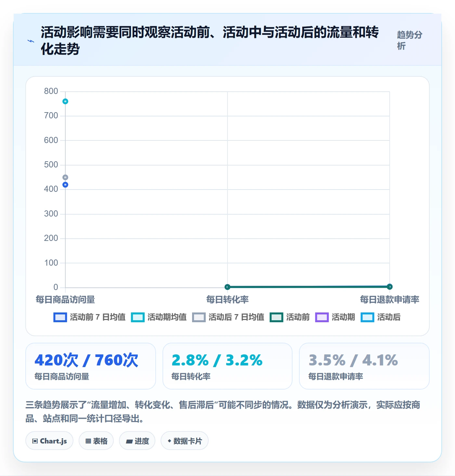The height and width of the screenshot is (476, 455).
Task: Toggle the 活动期均值 legend swatch
Action: click(x=138, y=317)
